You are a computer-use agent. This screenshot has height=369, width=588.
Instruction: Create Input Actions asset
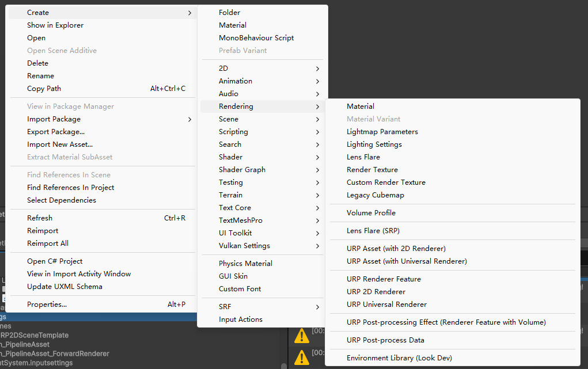(x=263, y=319)
